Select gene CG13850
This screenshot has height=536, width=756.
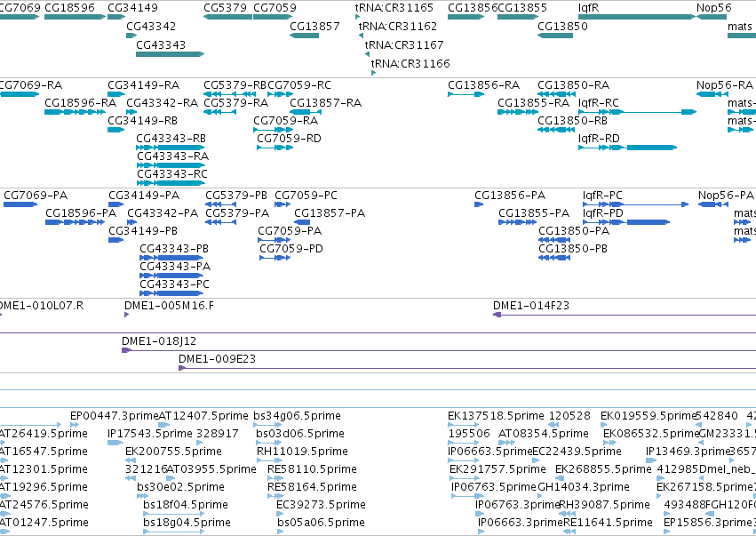pos(562,26)
